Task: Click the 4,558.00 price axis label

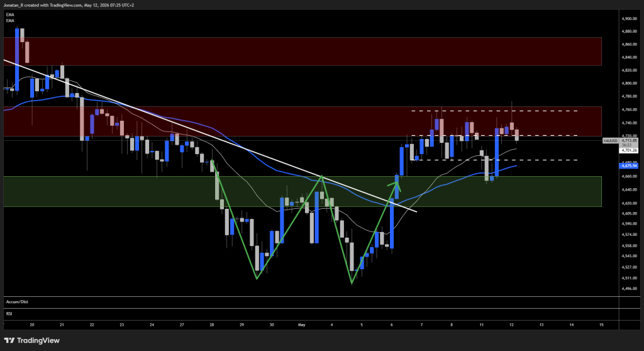Action: click(629, 246)
